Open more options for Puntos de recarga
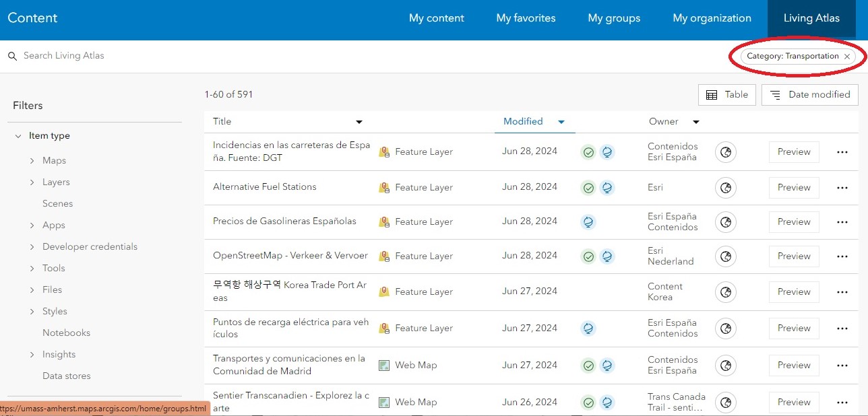Image resolution: width=868 pixels, height=416 pixels. [842, 328]
